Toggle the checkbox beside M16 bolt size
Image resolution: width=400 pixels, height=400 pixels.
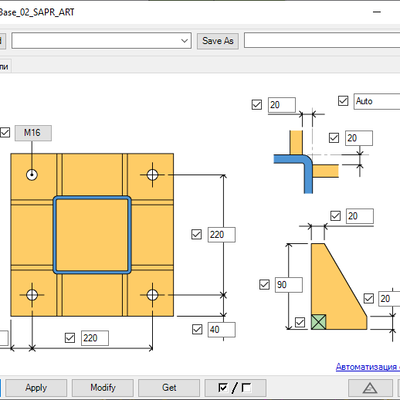point(5,132)
